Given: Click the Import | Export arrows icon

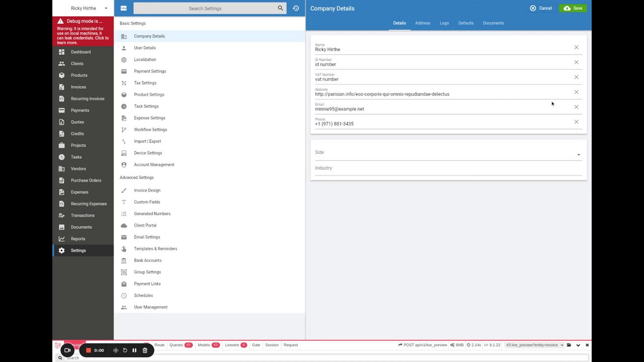Looking at the screenshot, I should pos(124,141).
